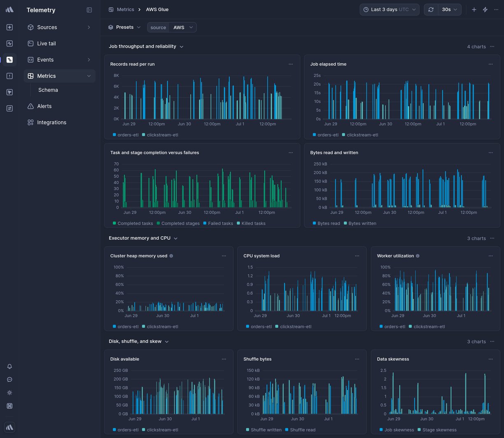Screen dimensions: 504x438
Task: Open Data skewness chart menu
Action: 490,359
